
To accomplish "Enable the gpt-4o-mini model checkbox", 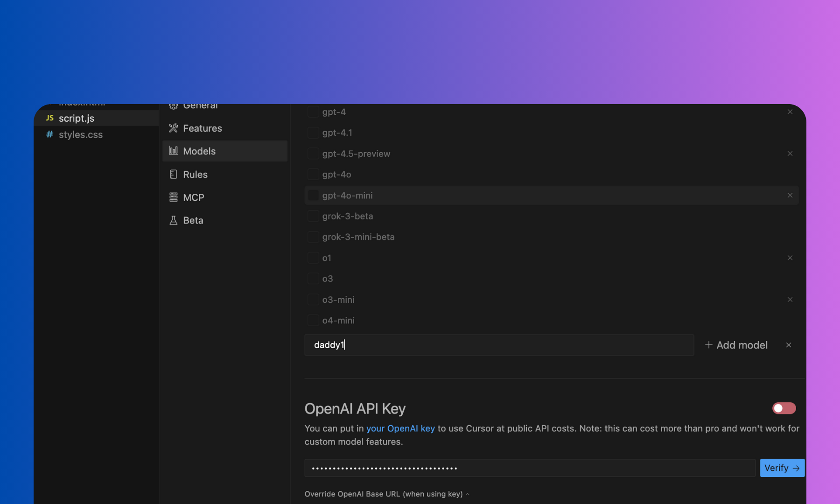I will coord(313,195).
